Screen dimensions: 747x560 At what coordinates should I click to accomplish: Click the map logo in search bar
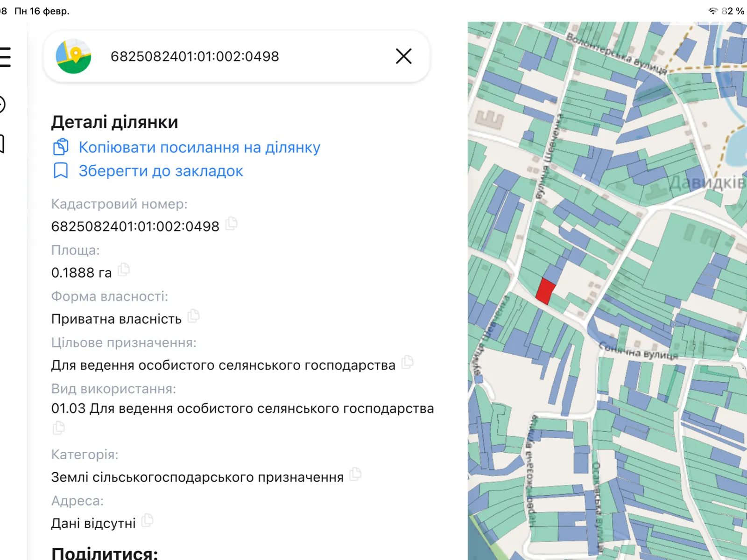(73, 56)
